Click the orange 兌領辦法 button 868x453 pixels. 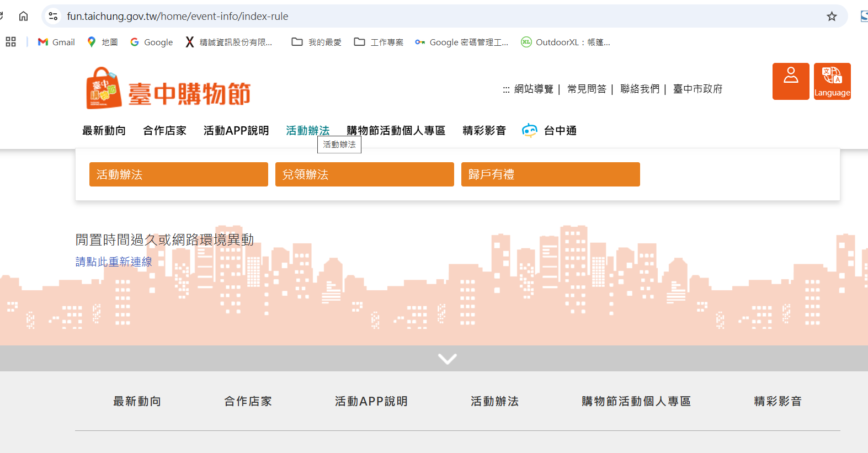(x=364, y=174)
